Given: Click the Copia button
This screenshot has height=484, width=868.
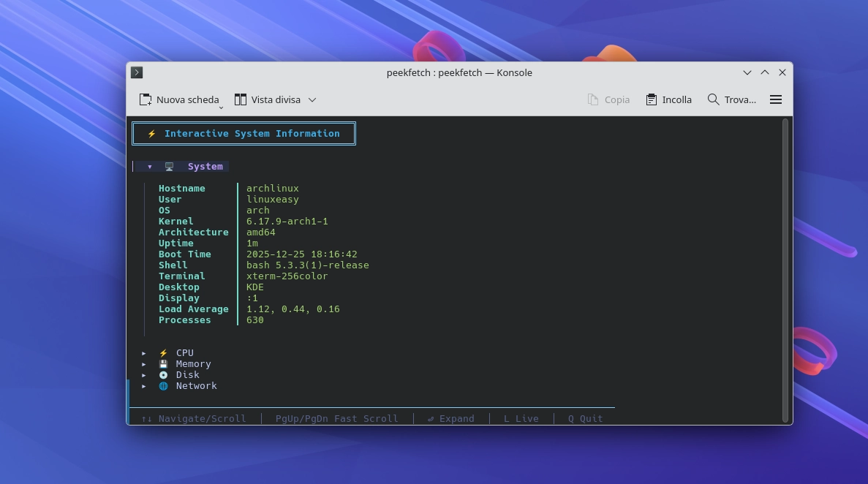Looking at the screenshot, I should click(x=608, y=99).
